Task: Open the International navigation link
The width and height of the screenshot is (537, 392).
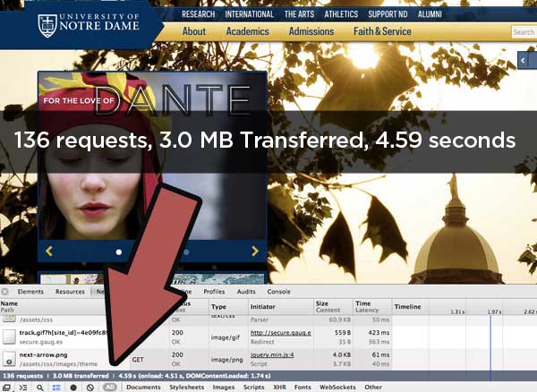Action: tap(250, 14)
